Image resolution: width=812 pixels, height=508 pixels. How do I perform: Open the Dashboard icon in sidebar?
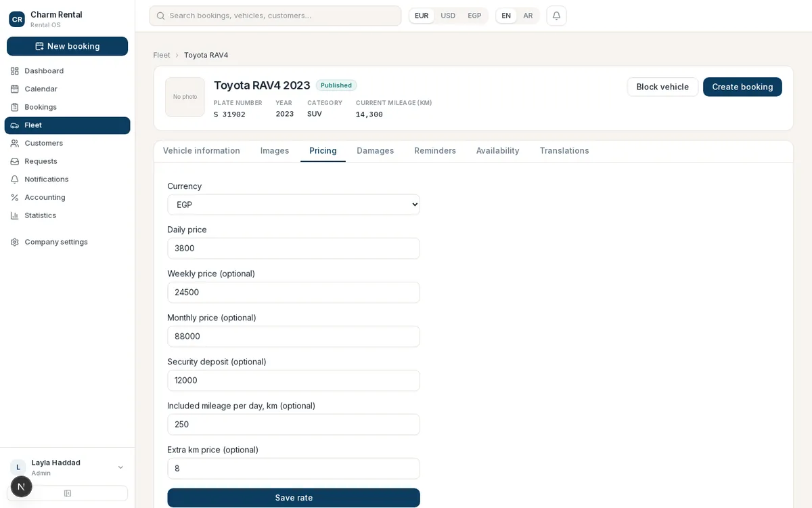click(x=15, y=71)
